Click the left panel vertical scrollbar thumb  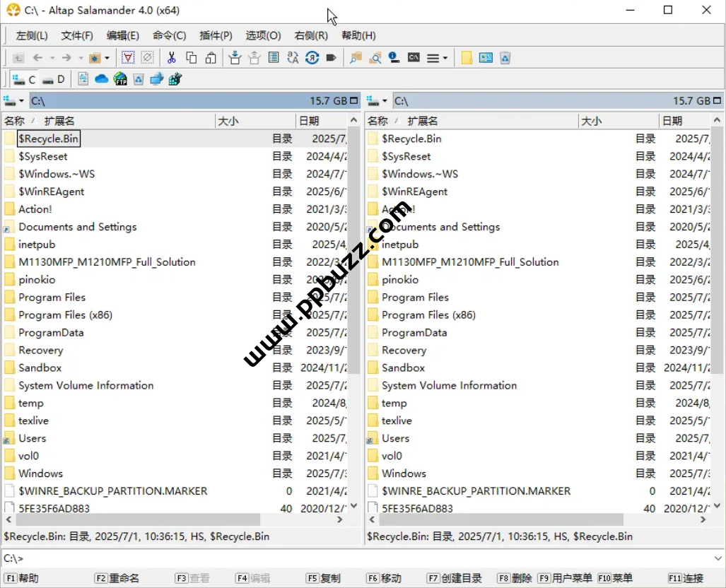(353, 252)
